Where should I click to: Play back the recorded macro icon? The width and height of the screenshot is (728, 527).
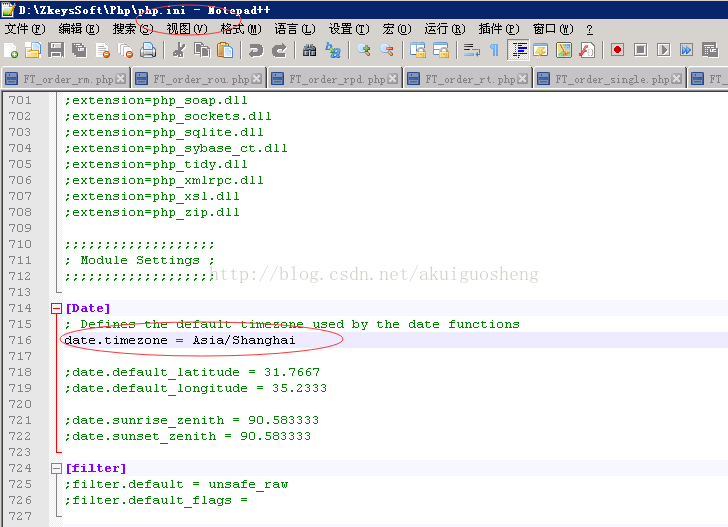coord(664,50)
